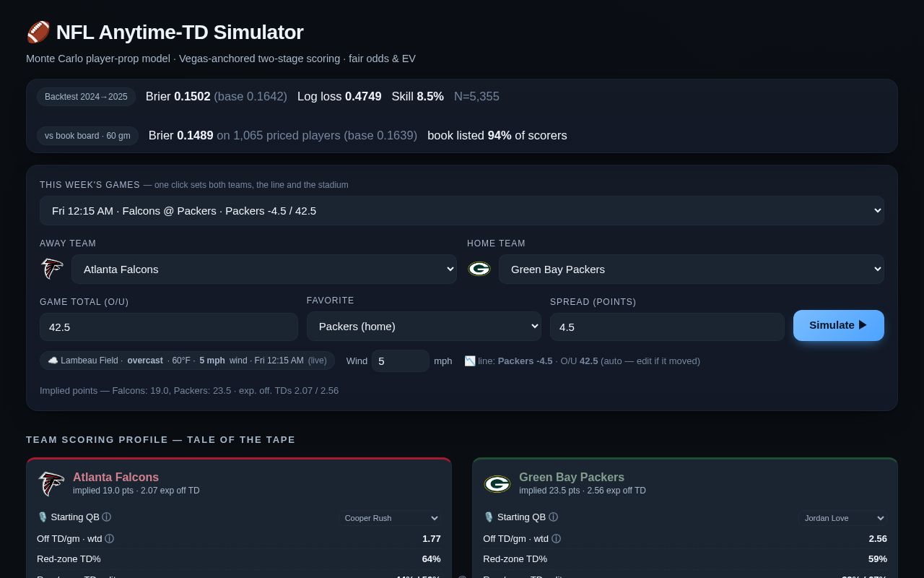Click the info icon next to Falcons Starting QB
This screenshot has height=578, width=924.
point(107,517)
